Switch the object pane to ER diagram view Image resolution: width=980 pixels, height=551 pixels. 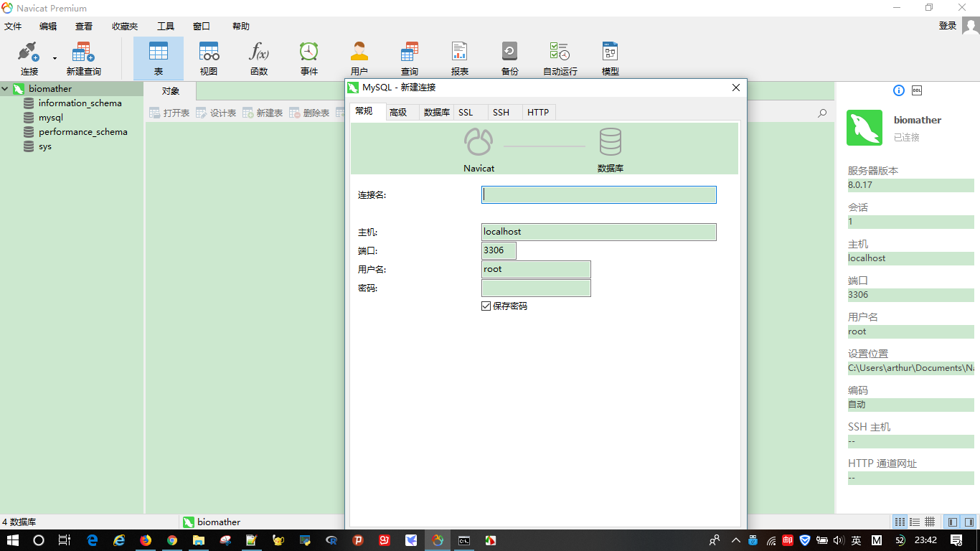tap(930, 522)
